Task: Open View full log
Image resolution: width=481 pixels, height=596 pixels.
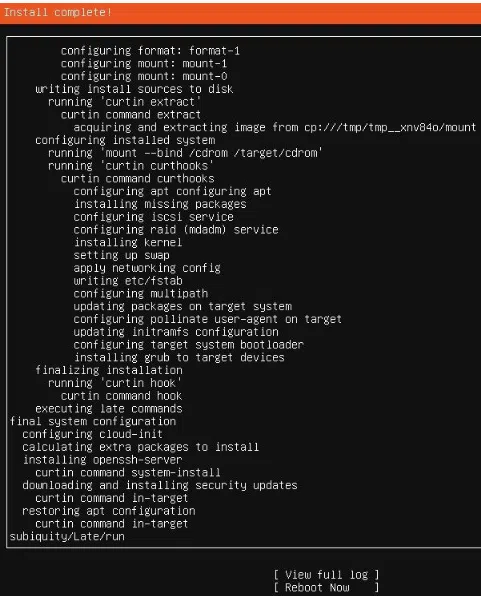Action: coord(326,575)
